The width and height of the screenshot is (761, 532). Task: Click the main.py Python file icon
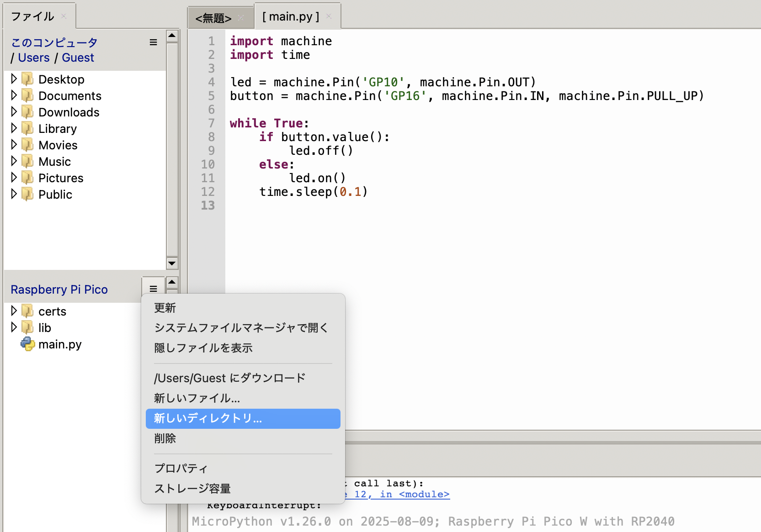point(28,344)
